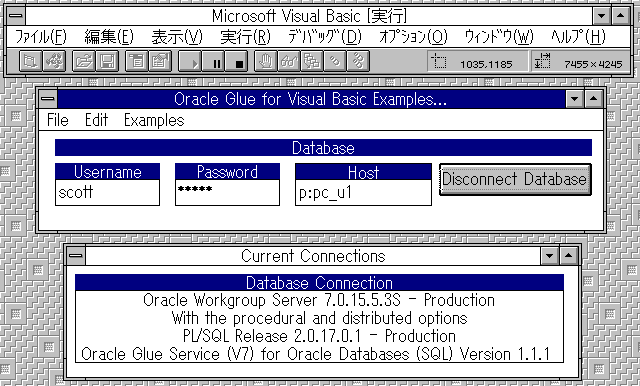Open File menu in Oracle Glue window
The width and height of the screenshot is (640, 386).
pyautogui.click(x=58, y=120)
